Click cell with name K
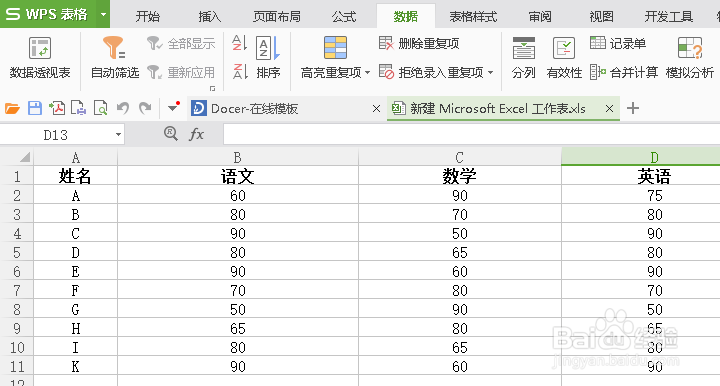 75,367
